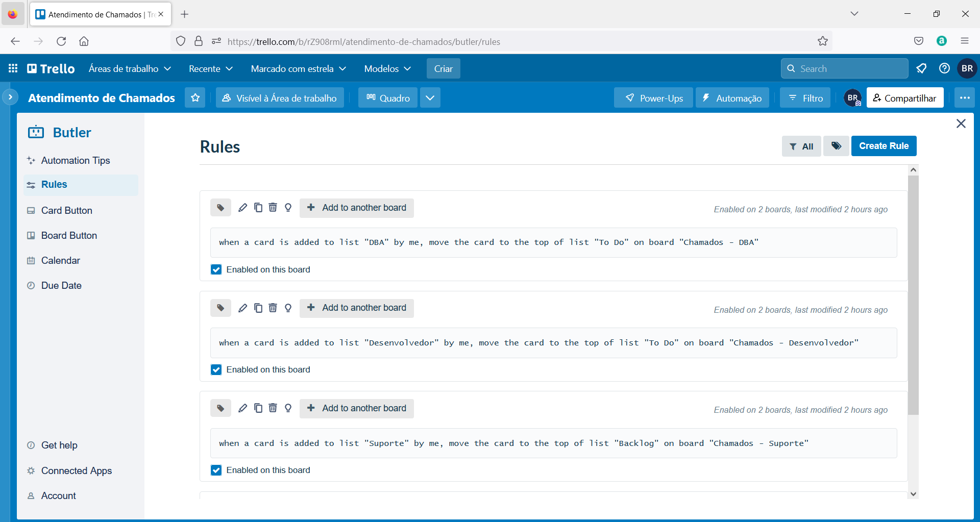Screen dimensions: 980x522
Task: Open the board menu three dots
Action: [965, 97]
